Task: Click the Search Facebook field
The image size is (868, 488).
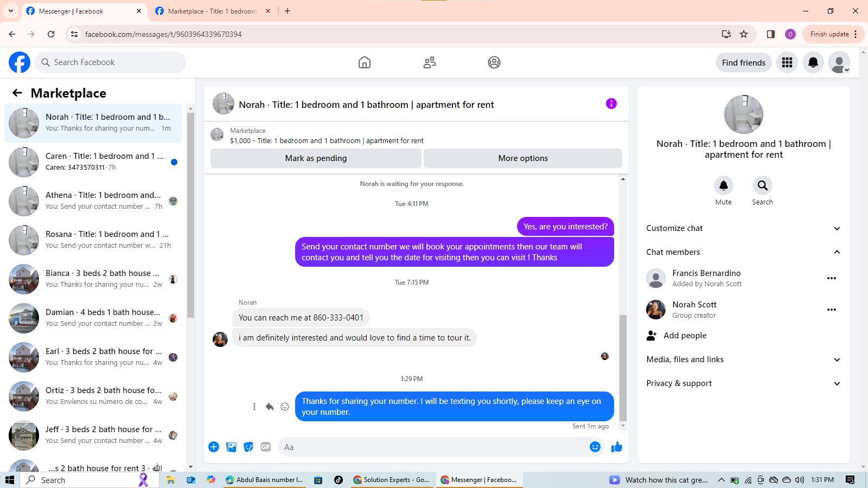Action: [x=111, y=62]
